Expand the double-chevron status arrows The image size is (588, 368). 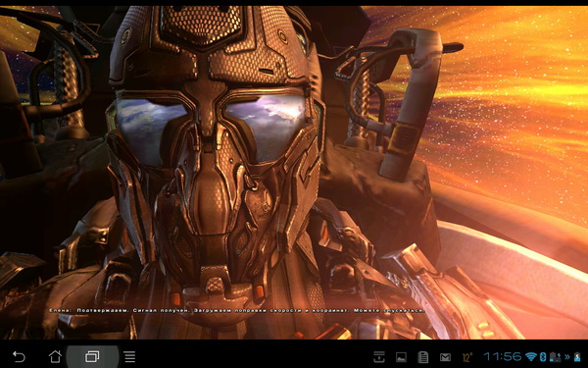click(x=567, y=357)
